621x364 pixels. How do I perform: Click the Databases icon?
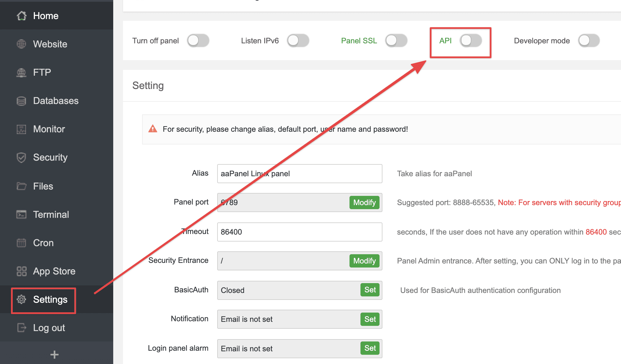pos(21,101)
